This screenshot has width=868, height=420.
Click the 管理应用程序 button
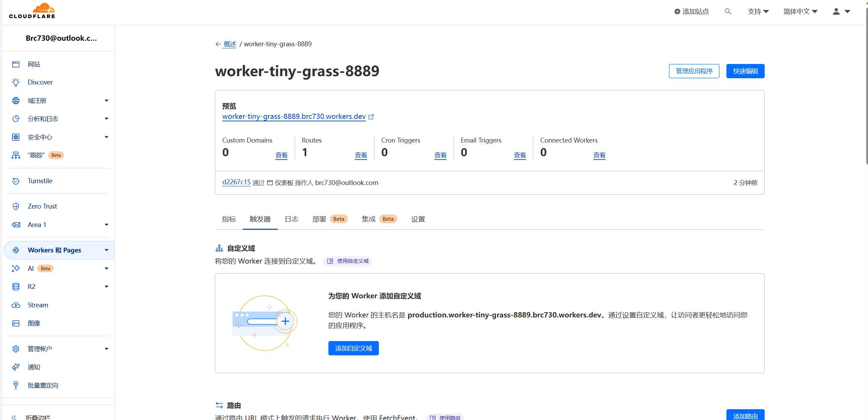(694, 71)
